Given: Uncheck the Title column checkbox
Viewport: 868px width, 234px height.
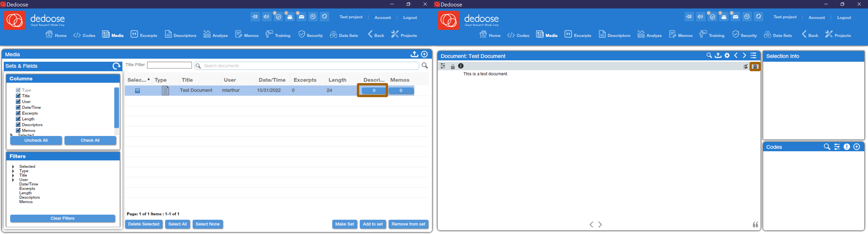Looking at the screenshot, I should pos(18,96).
